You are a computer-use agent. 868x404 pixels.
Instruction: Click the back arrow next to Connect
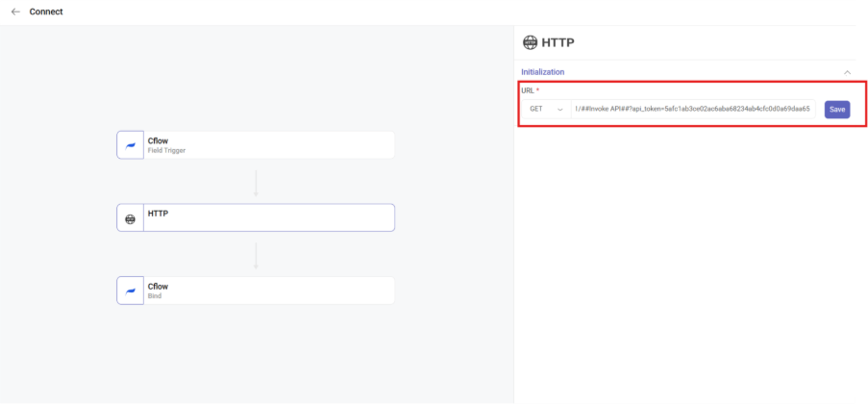[x=15, y=12]
